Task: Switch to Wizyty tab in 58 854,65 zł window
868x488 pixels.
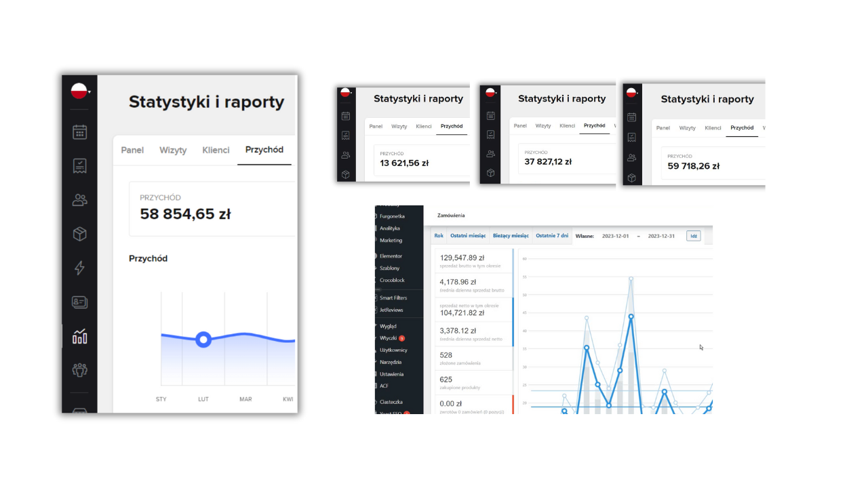Action: (x=173, y=150)
